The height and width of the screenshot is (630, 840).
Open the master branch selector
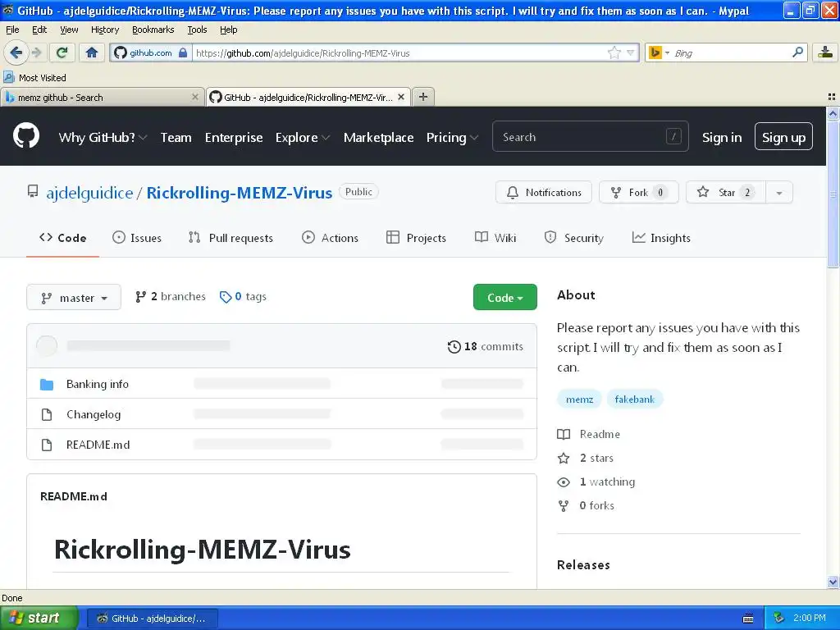pyautogui.click(x=74, y=297)
